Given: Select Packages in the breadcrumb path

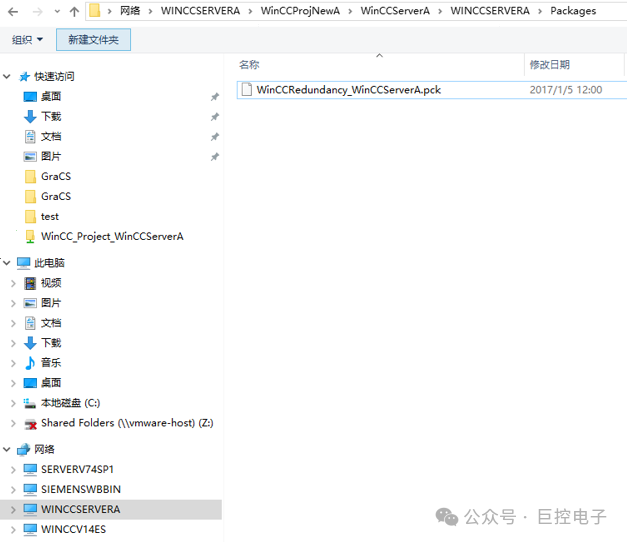Looking at the screenshot, I should coord(573,11).
